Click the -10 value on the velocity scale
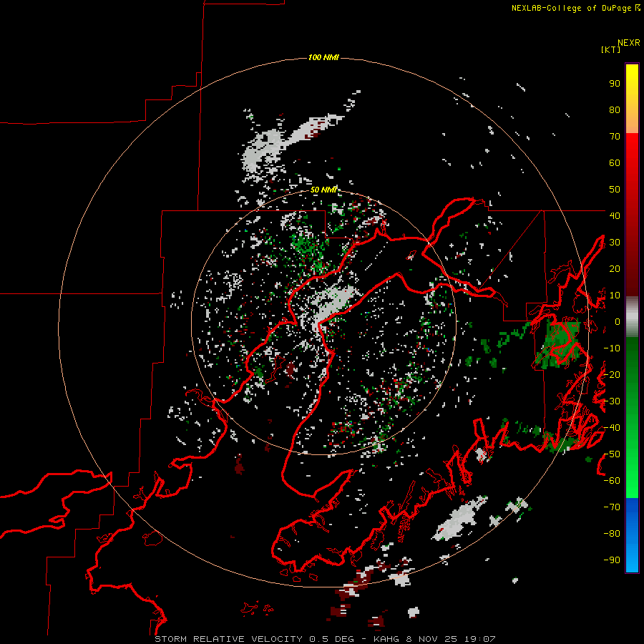 [612, 348]
